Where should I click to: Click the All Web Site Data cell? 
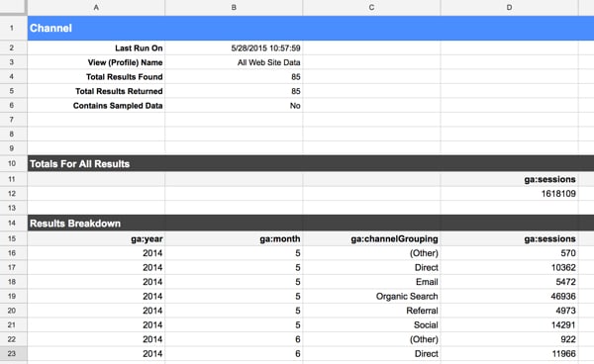234,62
